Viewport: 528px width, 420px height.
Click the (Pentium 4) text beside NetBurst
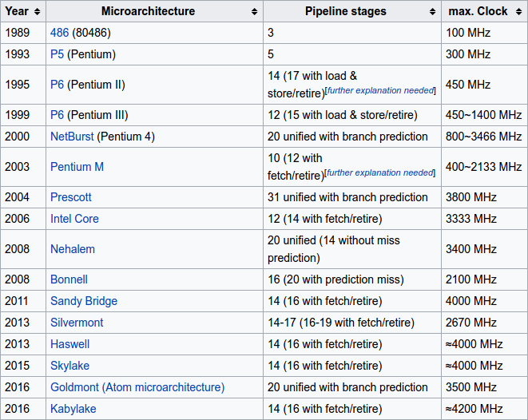126,137
